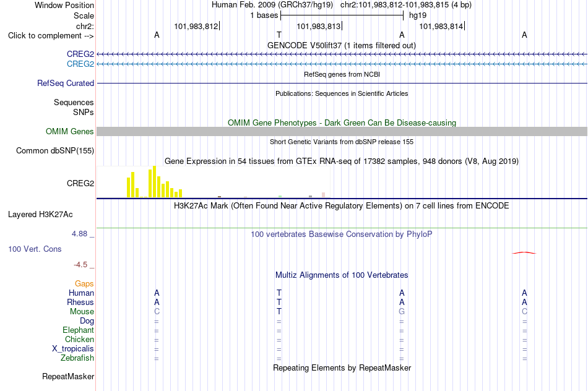
Task: Select the Mouse alignment row label
Action: click(x=82, y=312)
